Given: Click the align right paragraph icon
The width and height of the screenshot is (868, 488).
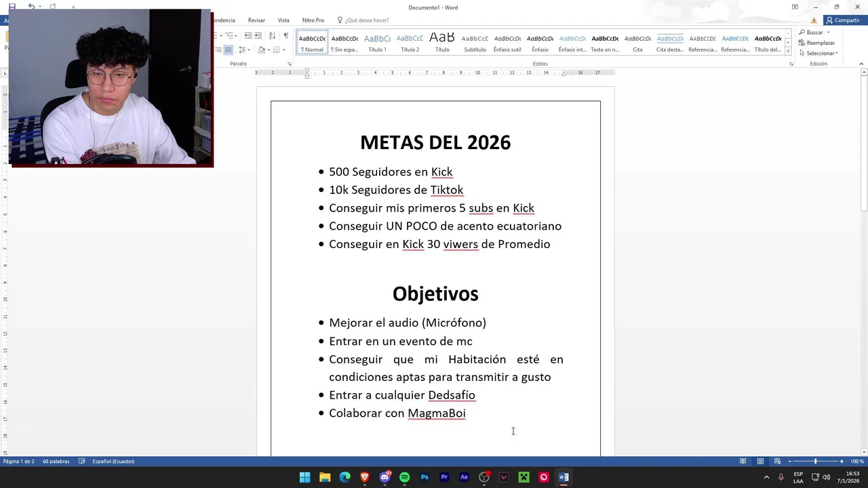Looking at the screenshot, I should (x=218, y=49).
